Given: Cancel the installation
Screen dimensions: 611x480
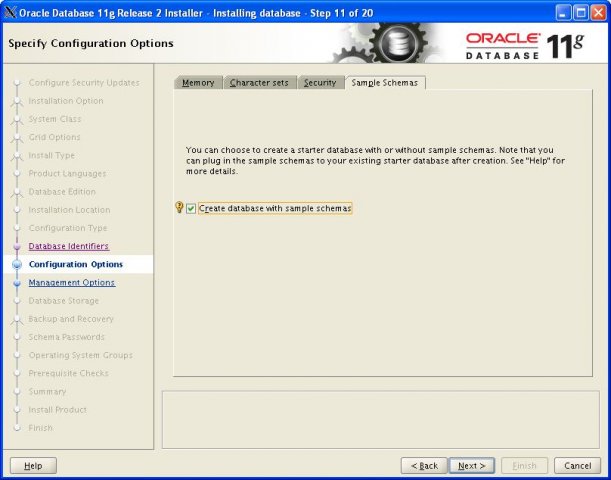Looking at the screenshot, I should point(577,466).
